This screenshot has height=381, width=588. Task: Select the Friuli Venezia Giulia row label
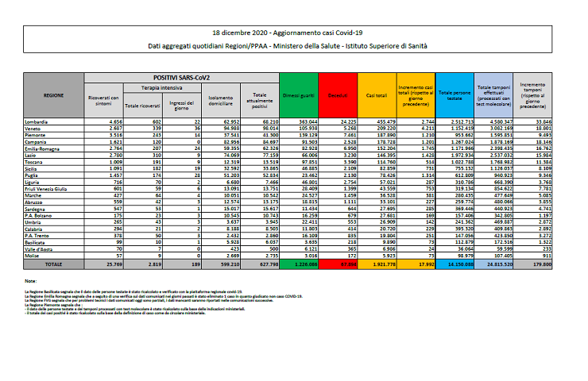pos(46,187)
